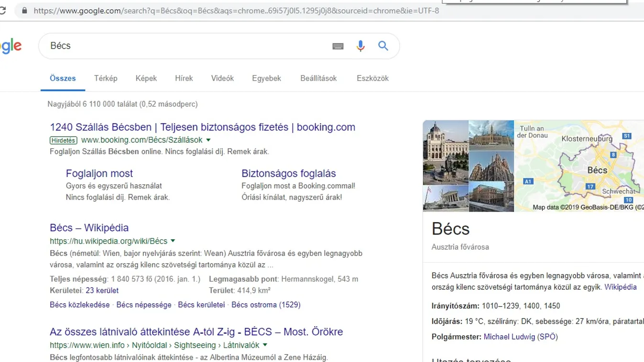
Task: Open Beállítások settings menu
Action: pos(318,78)
